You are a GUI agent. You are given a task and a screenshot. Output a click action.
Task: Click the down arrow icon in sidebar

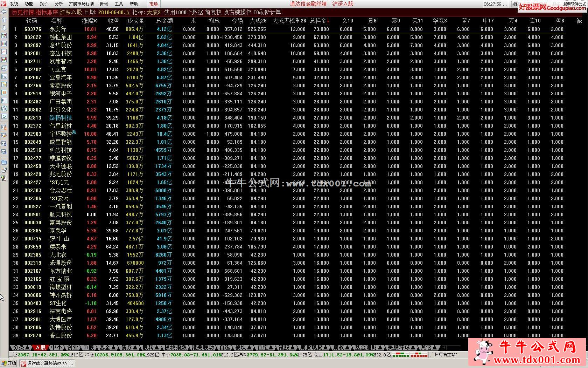(4, 28)
